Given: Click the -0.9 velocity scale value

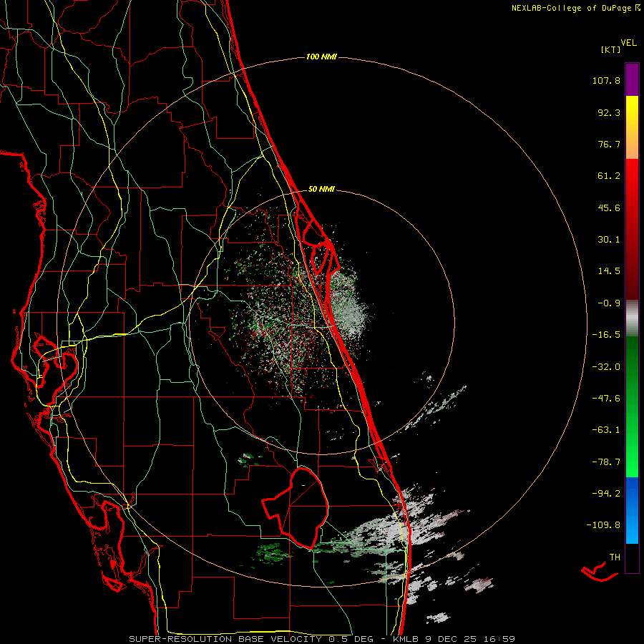Looking at the screenshot, I should [x=609, y=303].
